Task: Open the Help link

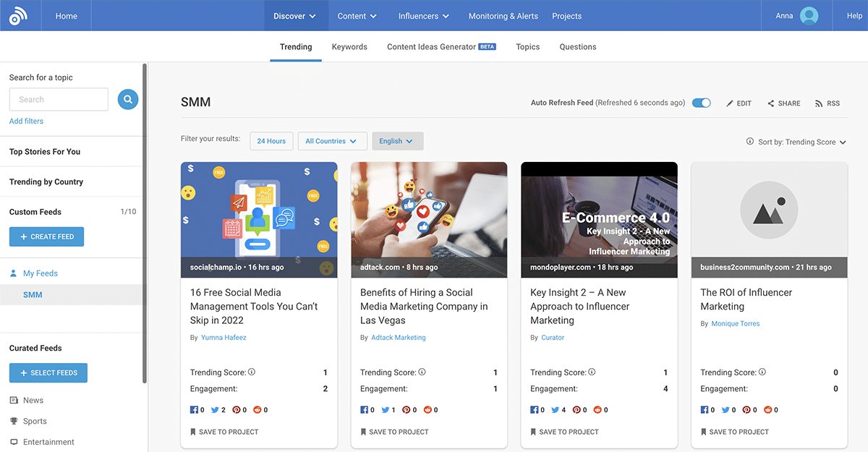Action: point(854,16)
